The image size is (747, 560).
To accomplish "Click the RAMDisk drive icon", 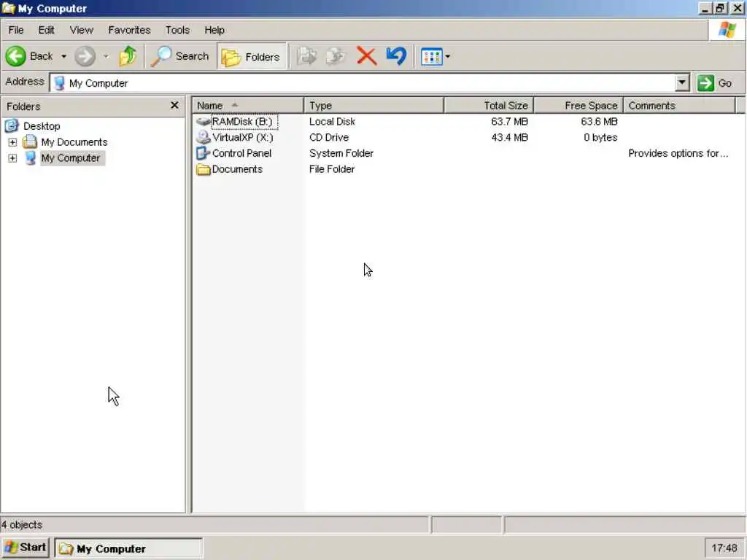I will pos(204,122).
